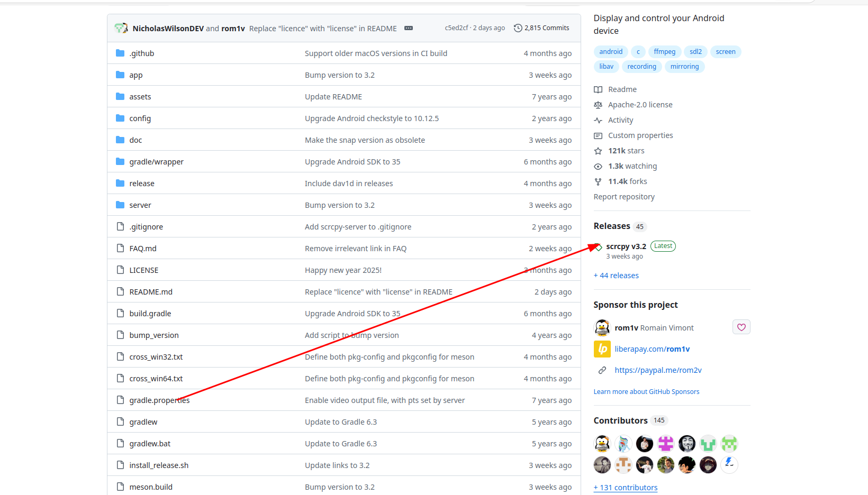This screenshot has height=495, width=868.
Task: Click the meson.build file icon
Action: point(120,487)
